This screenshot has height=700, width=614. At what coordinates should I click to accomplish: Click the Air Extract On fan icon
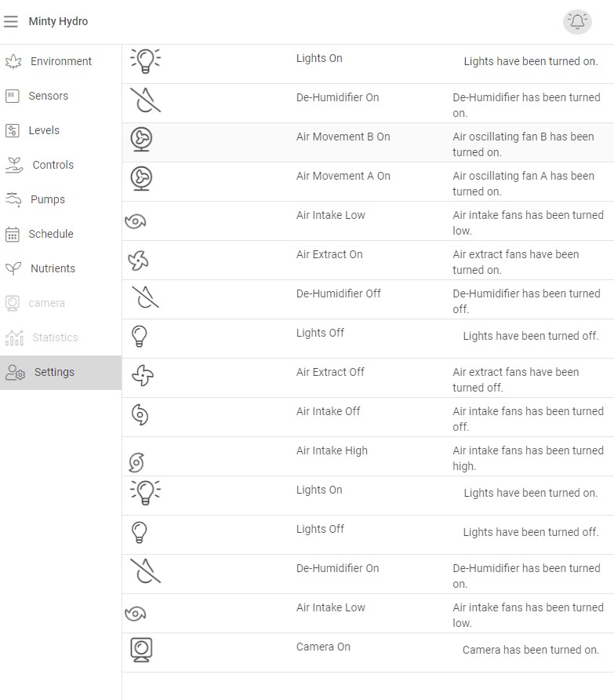139,260
